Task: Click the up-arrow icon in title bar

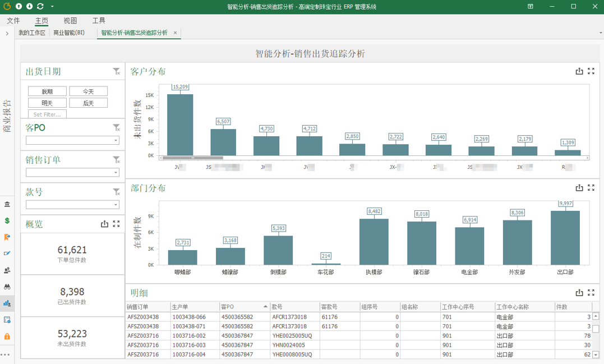Action: [x=19, y=7]
